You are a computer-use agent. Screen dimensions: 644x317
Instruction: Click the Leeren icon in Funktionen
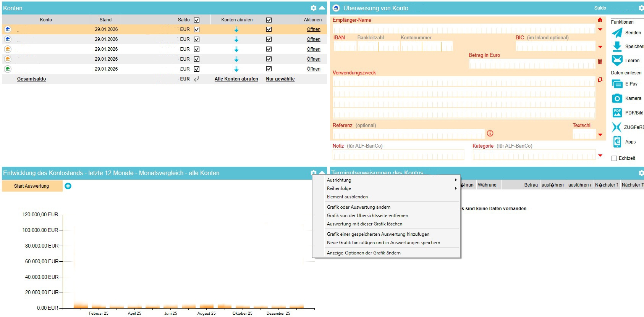click(617, 61)
